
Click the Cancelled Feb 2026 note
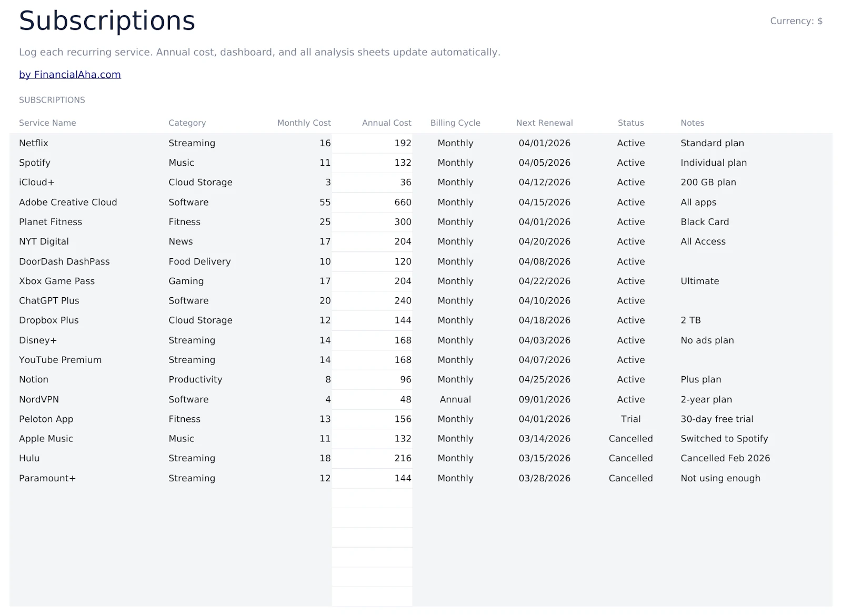pos(725,458)
